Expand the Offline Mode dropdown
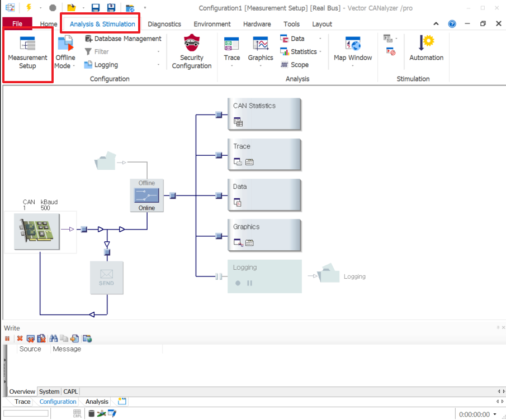This screenshot has width=506, height=420. pyautogui.click(x=74, y=66)
